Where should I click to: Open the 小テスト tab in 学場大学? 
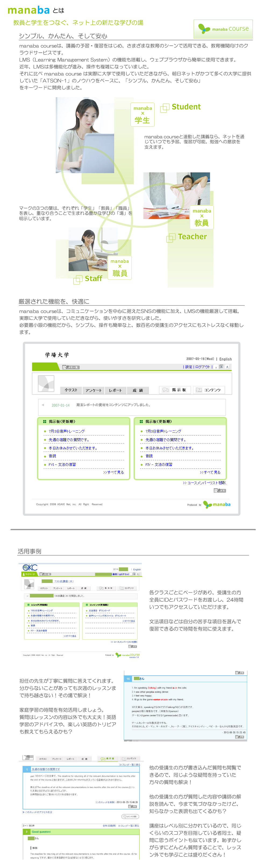[71, 390]
